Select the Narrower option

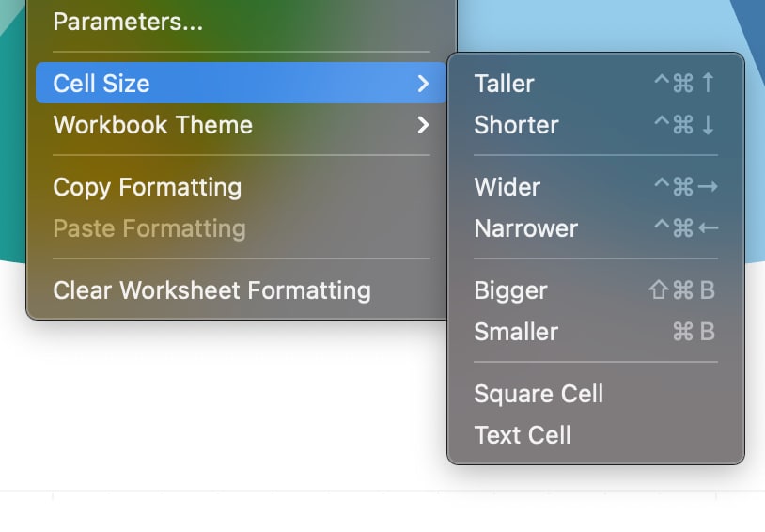pyautogui.click(x=596, y=228)
